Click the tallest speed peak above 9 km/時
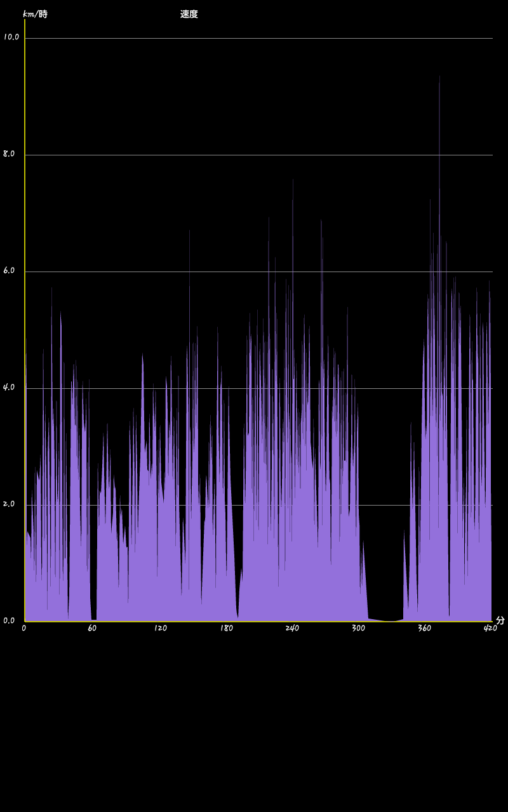The height and width of the screenshot is (812, 508). [x=439, y=79]
